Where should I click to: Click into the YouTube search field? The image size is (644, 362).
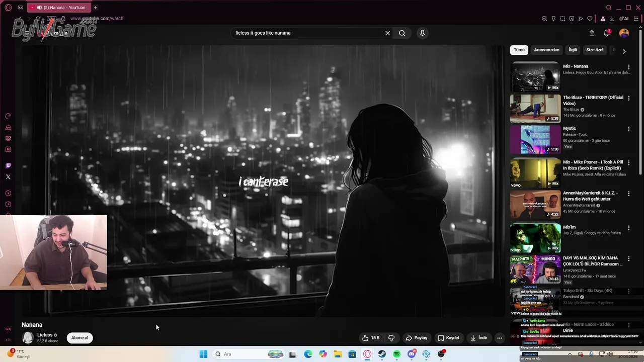[x=307, y=33]
